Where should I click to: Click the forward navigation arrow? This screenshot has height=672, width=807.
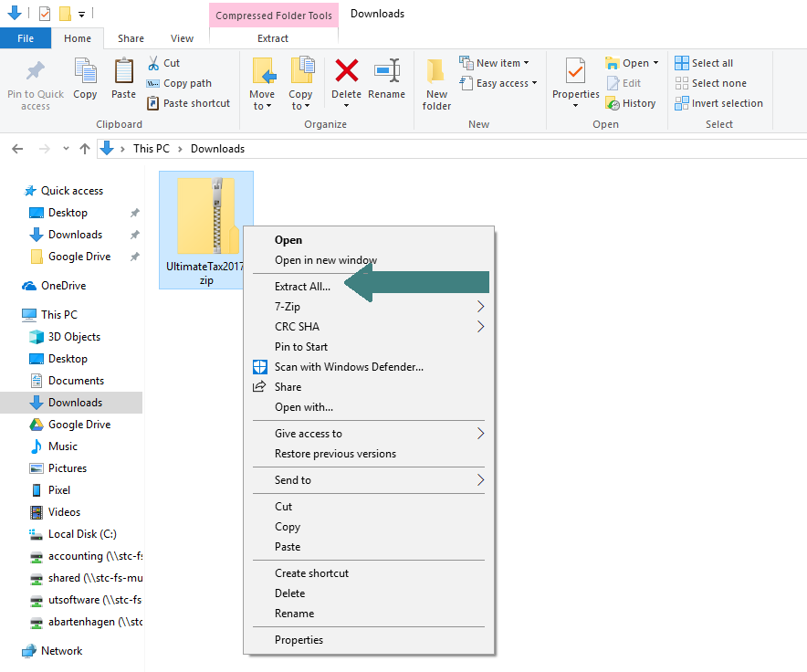coord(45,149)
